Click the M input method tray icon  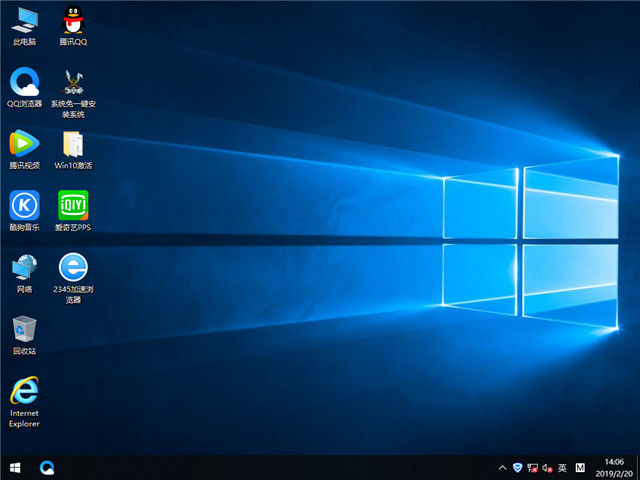click(x=580, y=468)
